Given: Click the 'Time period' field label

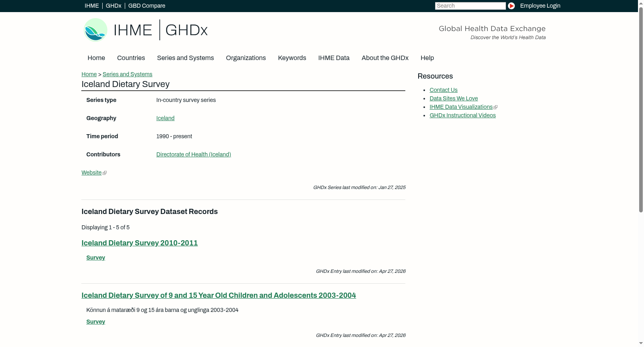Looking at the screenshot, I should click(x=102, y=136).
